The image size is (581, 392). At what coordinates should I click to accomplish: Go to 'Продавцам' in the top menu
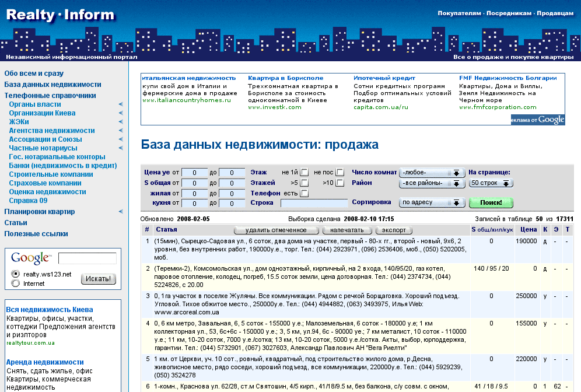(555, 13)
